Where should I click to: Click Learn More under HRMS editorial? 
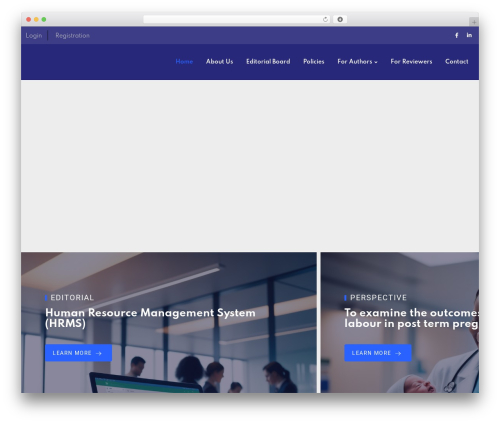click(78, 353)
